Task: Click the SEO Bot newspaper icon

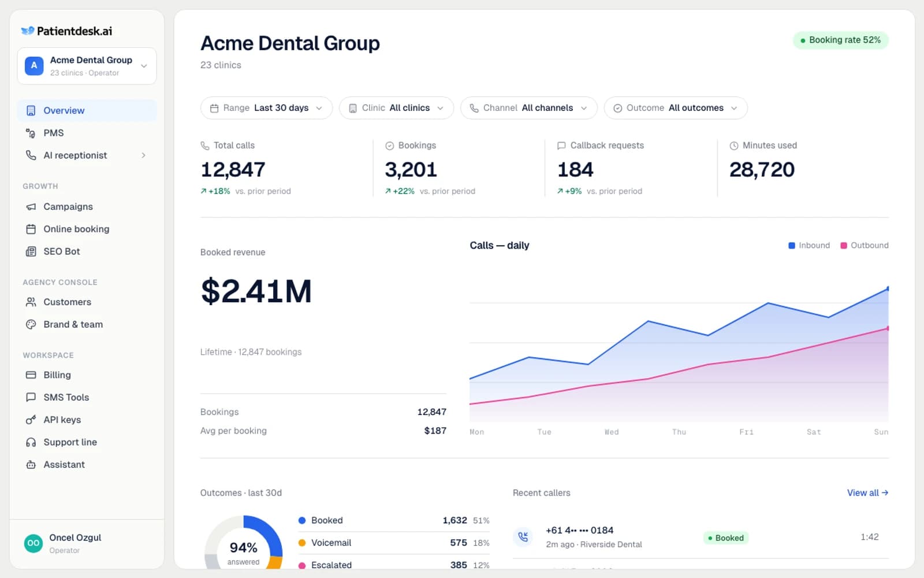Action: click(x=31, y=251)
